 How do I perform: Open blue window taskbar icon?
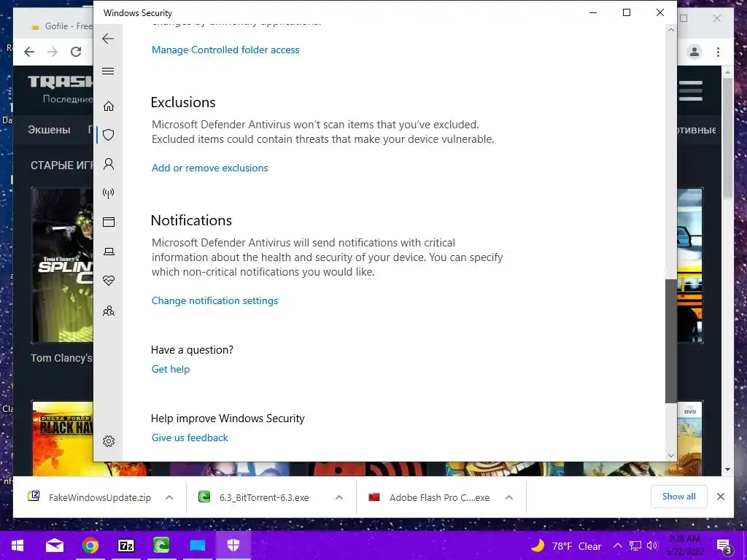(x=197, y=545)
